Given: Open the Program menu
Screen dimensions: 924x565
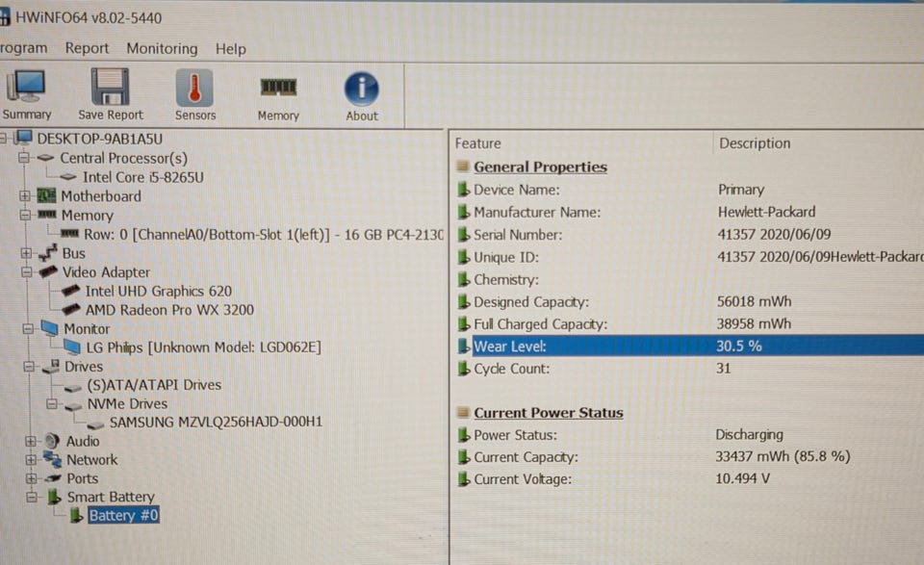Looking at the screenshot, I should (23, 48).
